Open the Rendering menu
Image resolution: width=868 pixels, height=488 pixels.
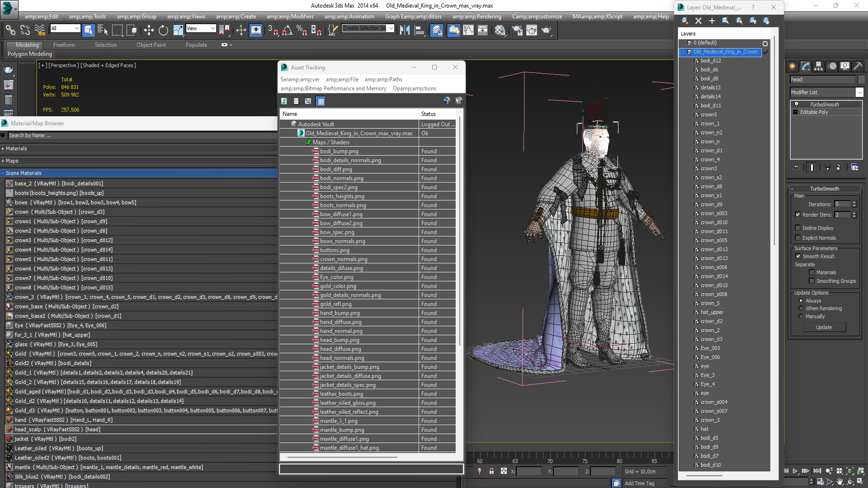click(476, 17)
